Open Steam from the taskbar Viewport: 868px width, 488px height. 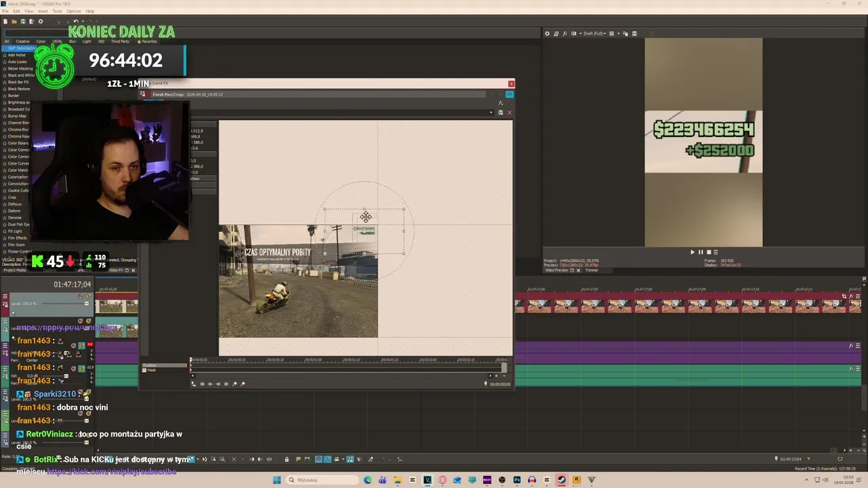tap(561, 480)
